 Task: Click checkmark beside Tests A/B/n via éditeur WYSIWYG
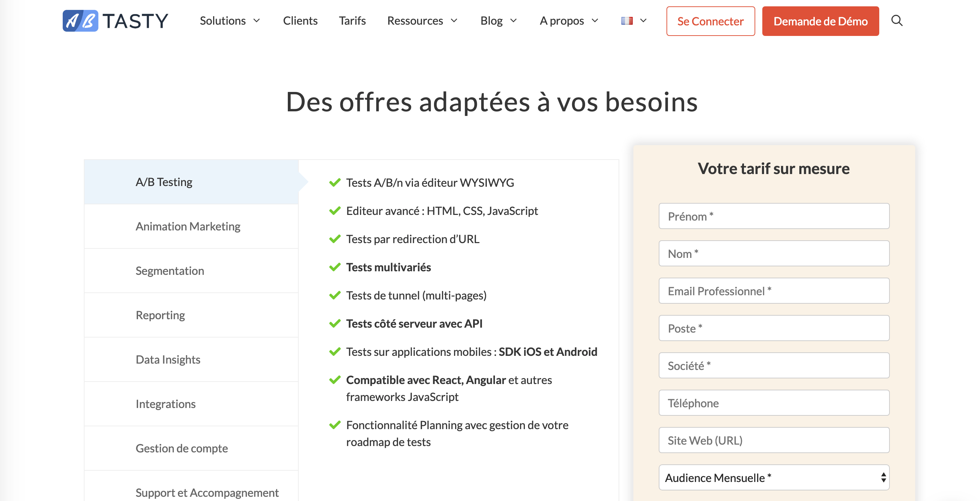(334, 183)
